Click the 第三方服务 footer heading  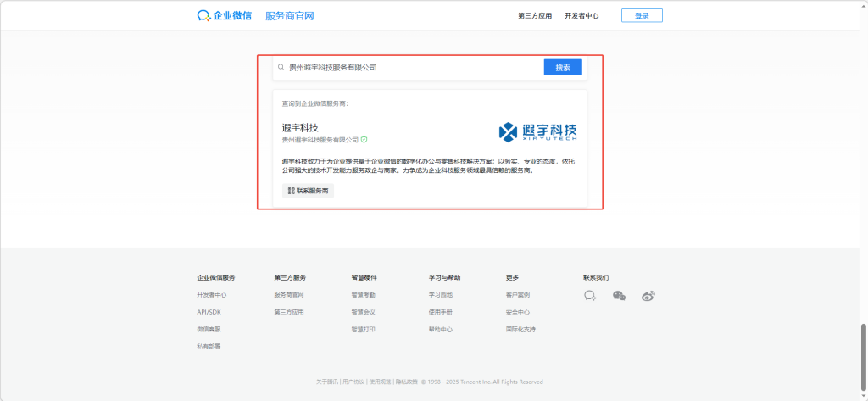point(290,277)
